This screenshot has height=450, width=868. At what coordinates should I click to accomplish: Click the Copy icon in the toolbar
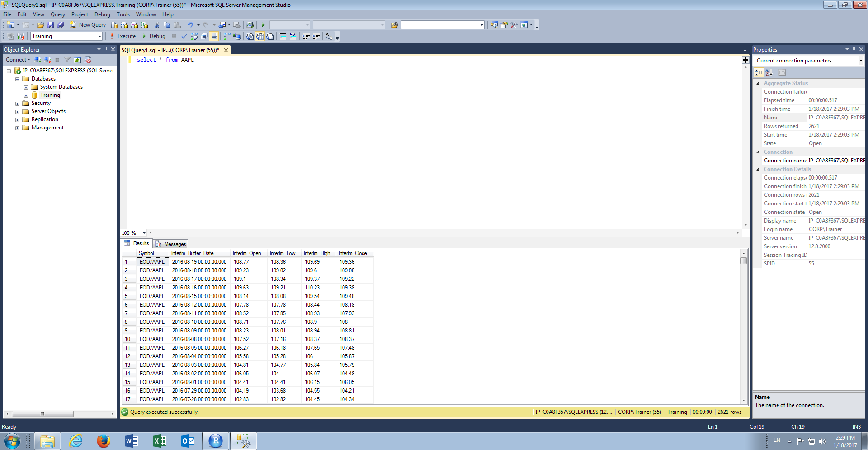(x=167, y=25)
